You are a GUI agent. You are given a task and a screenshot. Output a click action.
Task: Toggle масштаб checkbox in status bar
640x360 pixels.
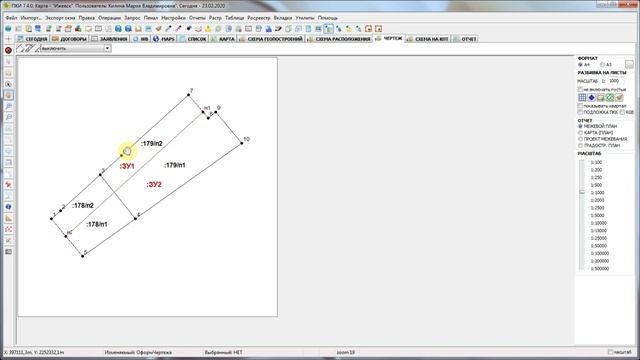(611, 352)
